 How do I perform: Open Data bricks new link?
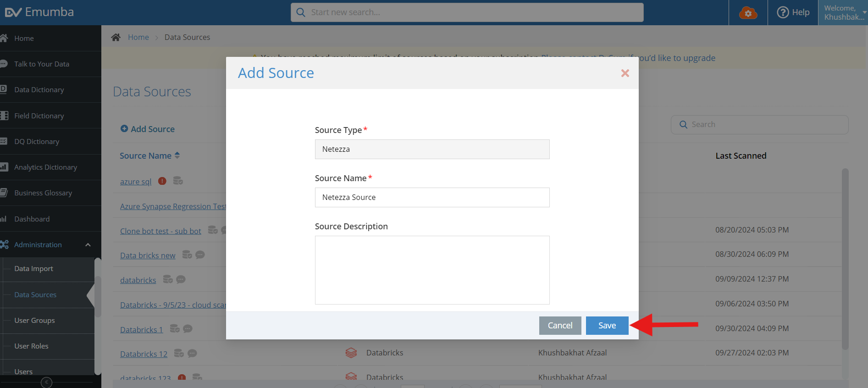pos(148,255)
